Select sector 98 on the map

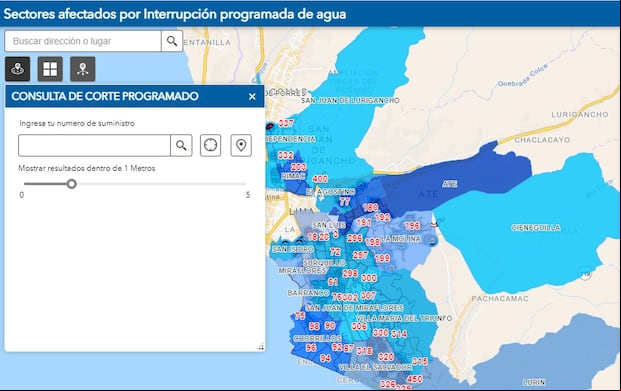click(314, 326)
